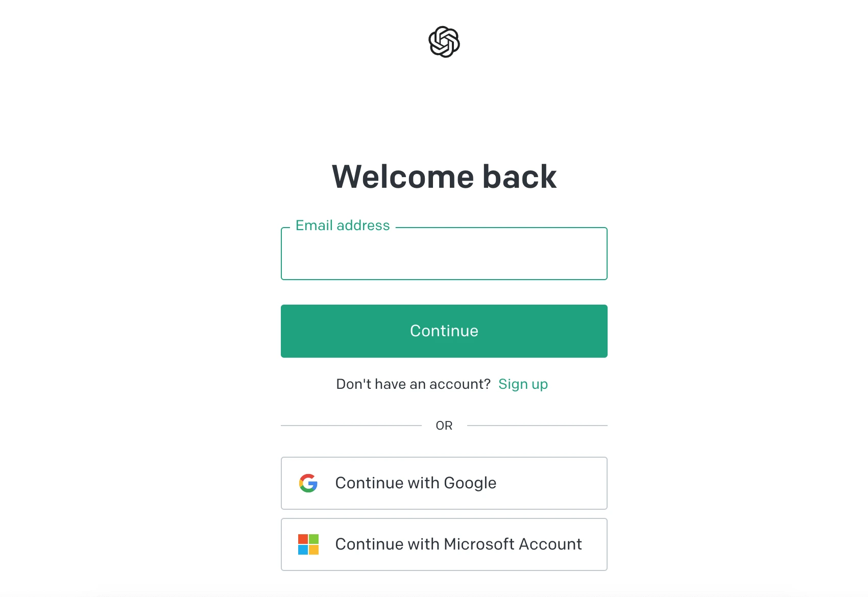
Task: Click the "Continue with Google" label text
Action: pyautogui.click(x=416, y=483)
